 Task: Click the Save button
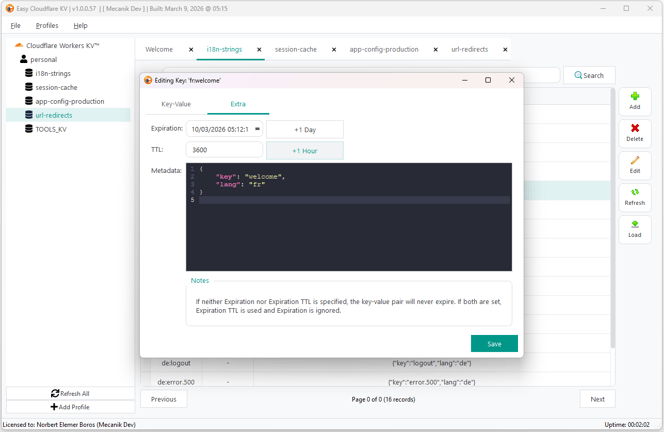(x=494, y=343)
